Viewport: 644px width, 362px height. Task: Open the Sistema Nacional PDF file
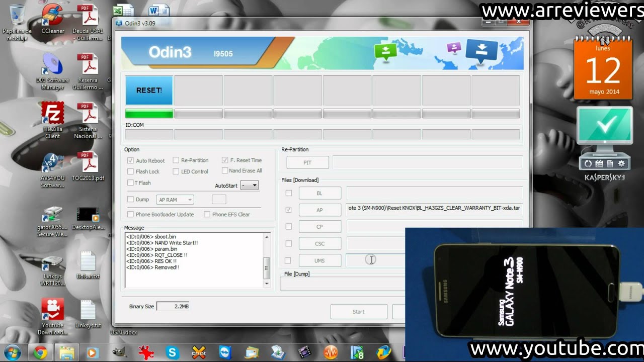click(88, 121)
